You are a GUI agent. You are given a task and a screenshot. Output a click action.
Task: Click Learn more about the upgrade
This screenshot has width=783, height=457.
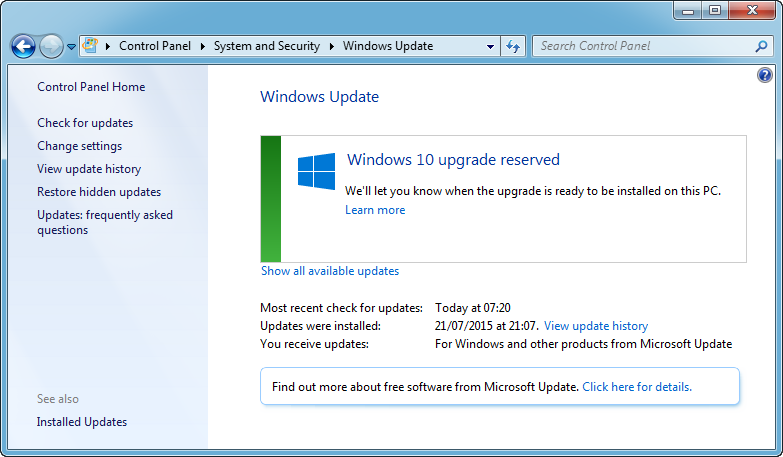(375, 210)
